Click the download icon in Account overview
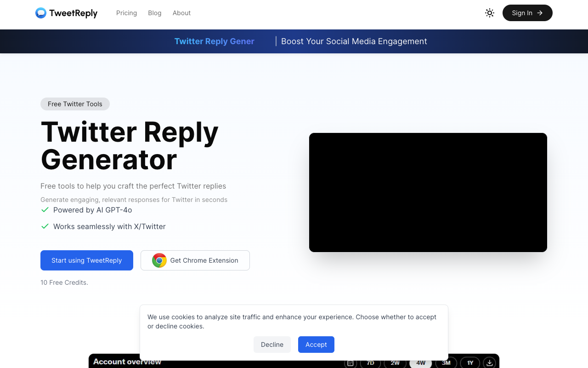The width and height of the screenshot is (588, 368). 490,363
